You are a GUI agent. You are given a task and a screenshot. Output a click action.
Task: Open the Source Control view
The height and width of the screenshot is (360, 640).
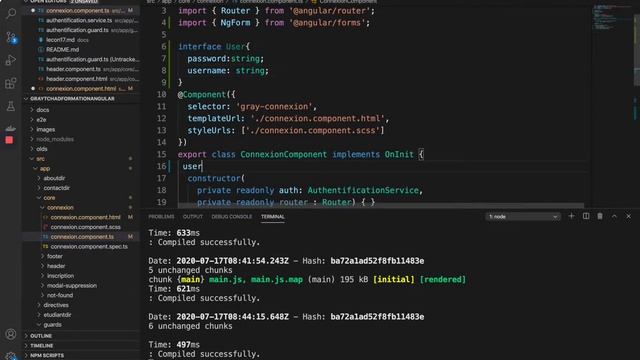[x=11, y=38]
